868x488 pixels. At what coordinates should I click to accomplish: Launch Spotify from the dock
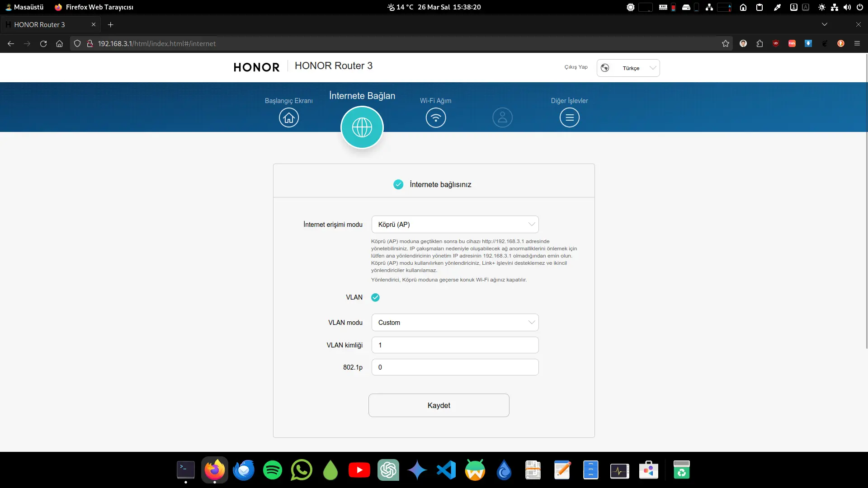pos(273,470)
